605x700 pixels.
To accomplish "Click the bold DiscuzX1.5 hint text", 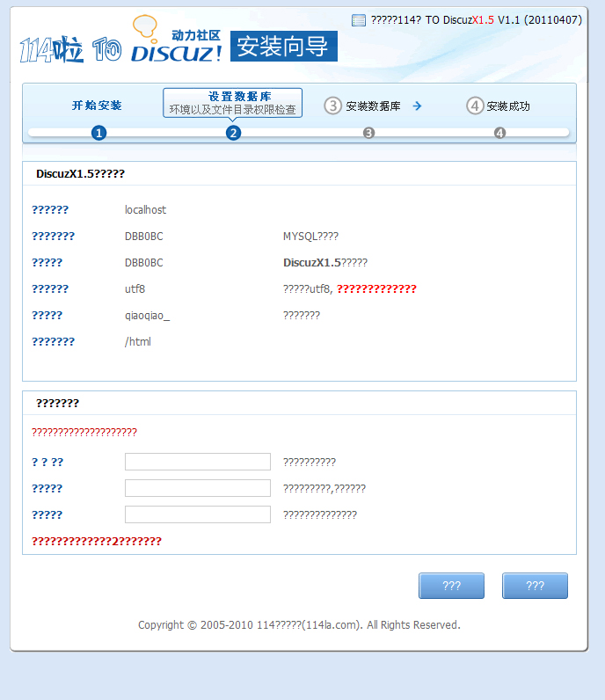I will click(312, 262).
